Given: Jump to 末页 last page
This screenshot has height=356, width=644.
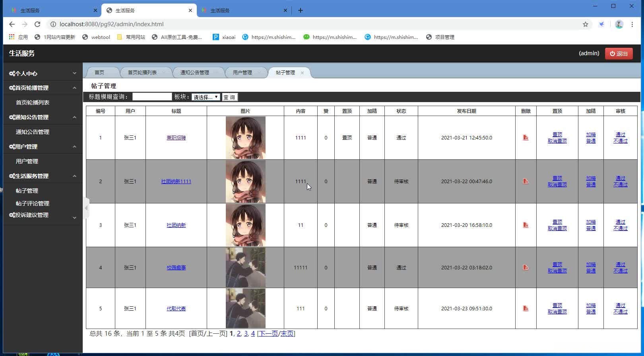Looking at the screenshot, I should pyautogui.click(x=287, y=334).
